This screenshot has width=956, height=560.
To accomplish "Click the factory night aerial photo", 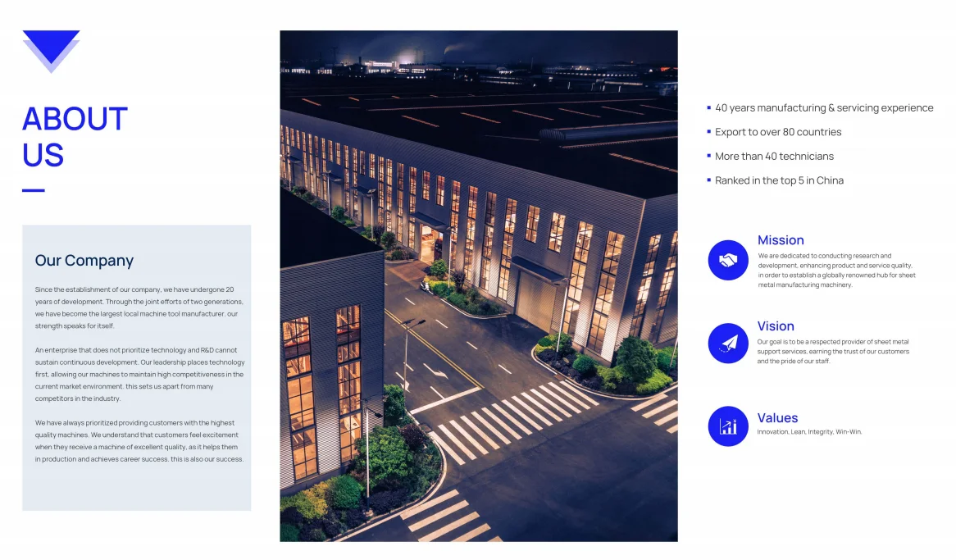I will [x=479, y=286].
